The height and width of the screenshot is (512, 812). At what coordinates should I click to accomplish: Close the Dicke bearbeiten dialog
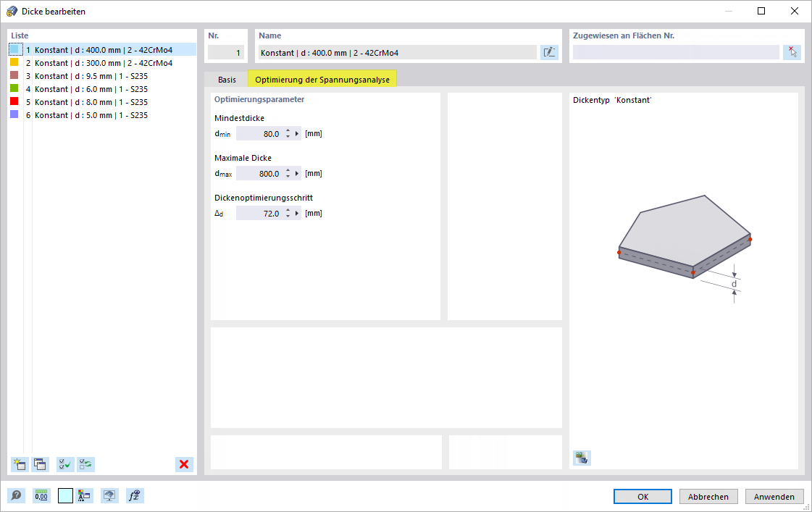coord(795,11)
